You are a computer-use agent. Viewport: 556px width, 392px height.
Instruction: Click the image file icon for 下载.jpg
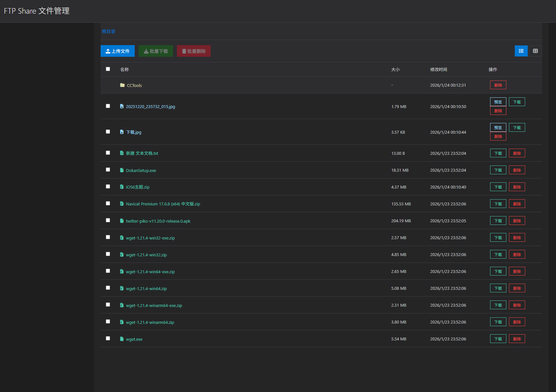coord(122,132)
